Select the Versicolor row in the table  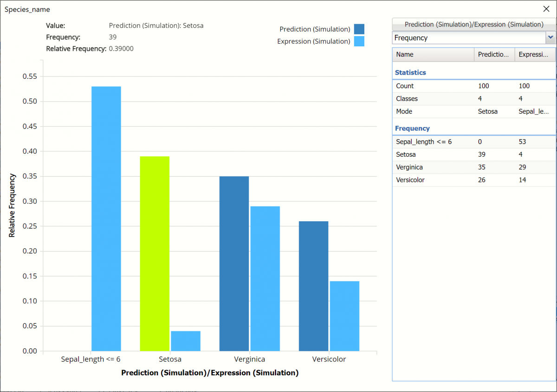pos(473,180)
